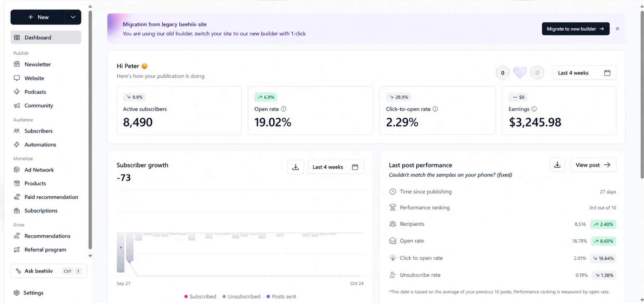Click the Subscribers people icon
This screenshot has width=644, height=303.
17,131
